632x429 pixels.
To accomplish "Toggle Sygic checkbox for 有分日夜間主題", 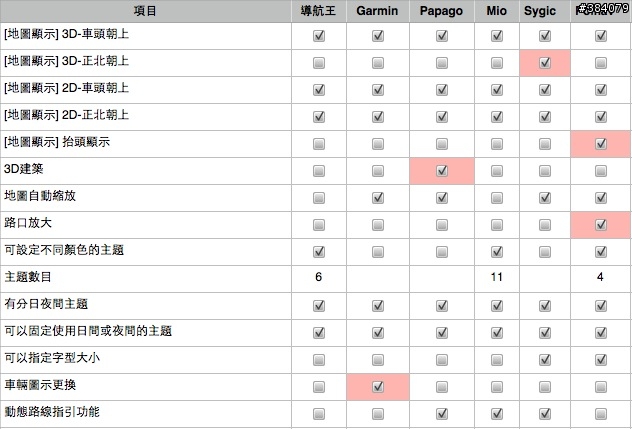I will point(545,305).
